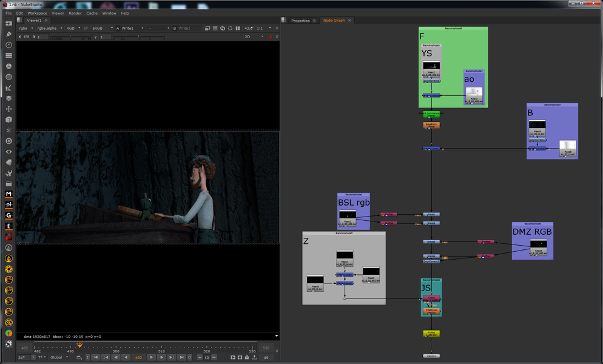Click the gamma Y slider in viewer
Screen dimensions: 603x364
point(138,38)
